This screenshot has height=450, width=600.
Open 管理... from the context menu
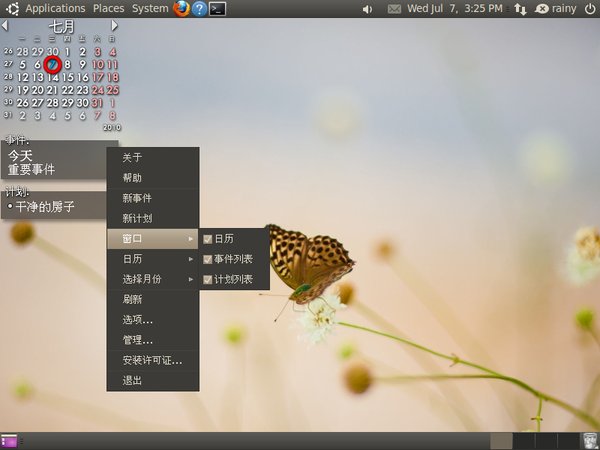[153, 340]
